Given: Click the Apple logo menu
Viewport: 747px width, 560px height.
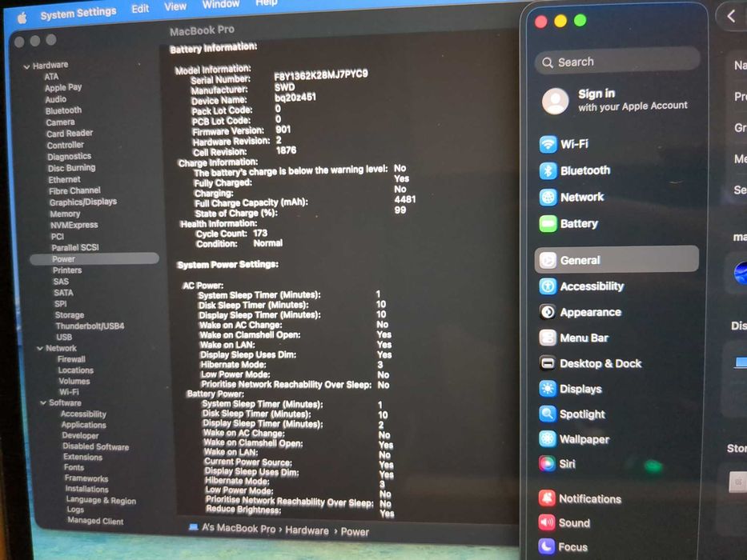Looking at the screenshot, I should pos(22,18).
